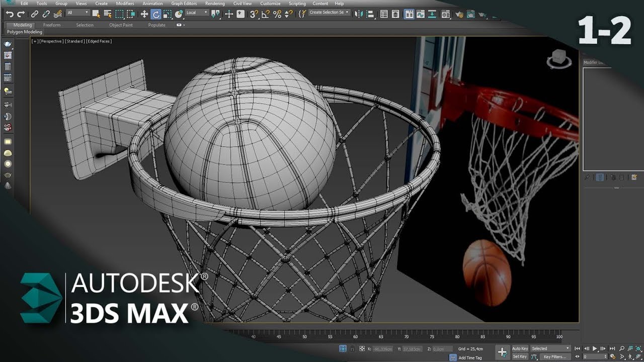The width and height of the screenshot is (644, 362).
Task: Expand the Polygon Modeling panel
Action: 25,32
